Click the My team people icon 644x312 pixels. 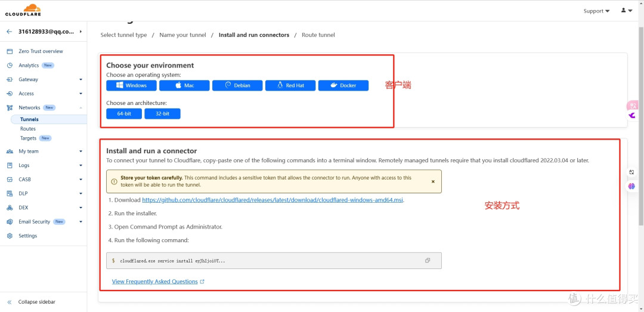tap(10, 152)
